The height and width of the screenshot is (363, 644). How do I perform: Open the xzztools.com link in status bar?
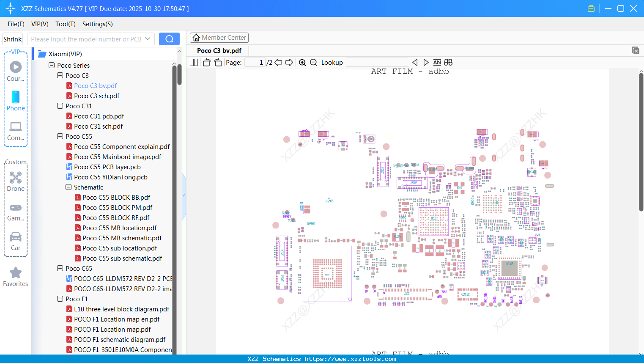[x=350, y=359]
